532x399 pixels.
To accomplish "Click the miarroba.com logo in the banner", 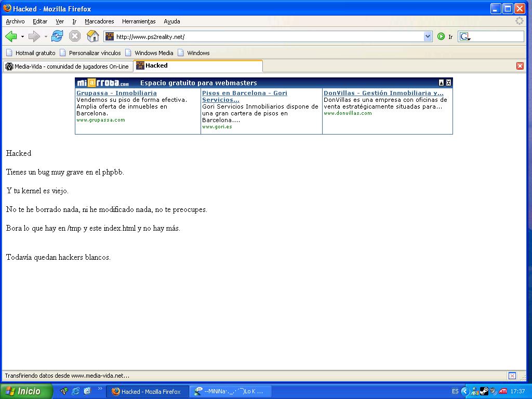I will tap(103, 83).
